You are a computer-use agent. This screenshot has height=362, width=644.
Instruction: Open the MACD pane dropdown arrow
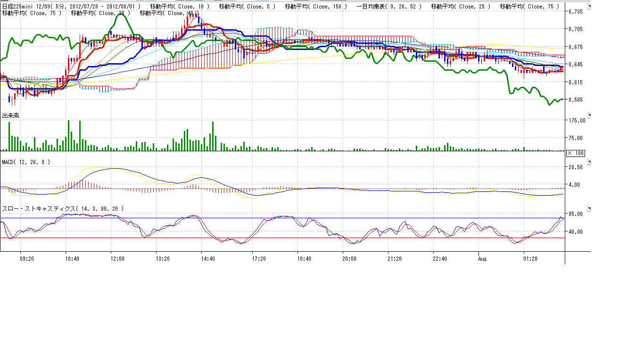[x=588, y=162]
